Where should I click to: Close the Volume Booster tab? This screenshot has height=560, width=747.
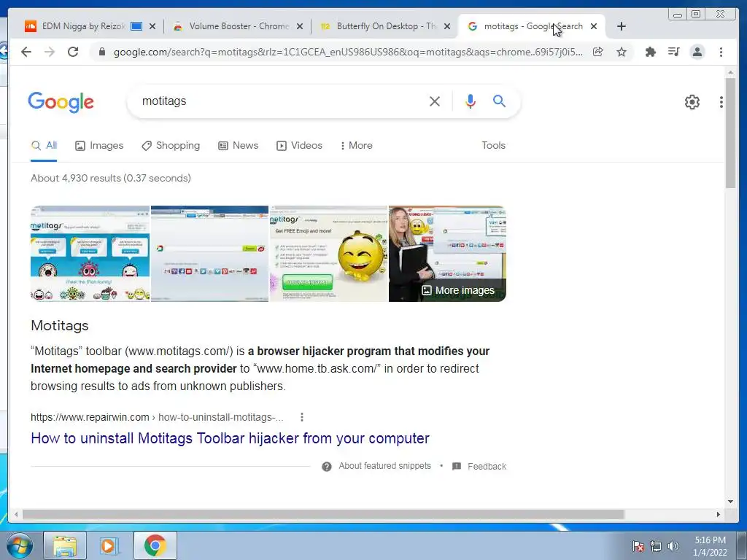pos(300,26)
